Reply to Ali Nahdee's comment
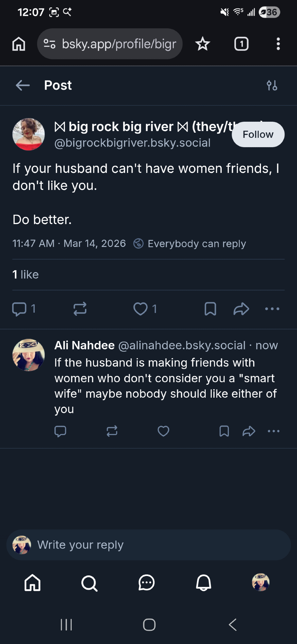Viewport: 297px width, 644px height. pos(60,431)
